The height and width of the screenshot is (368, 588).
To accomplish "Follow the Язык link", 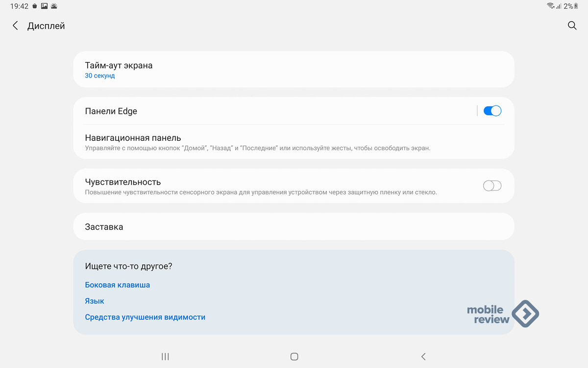I will point(95,301).
